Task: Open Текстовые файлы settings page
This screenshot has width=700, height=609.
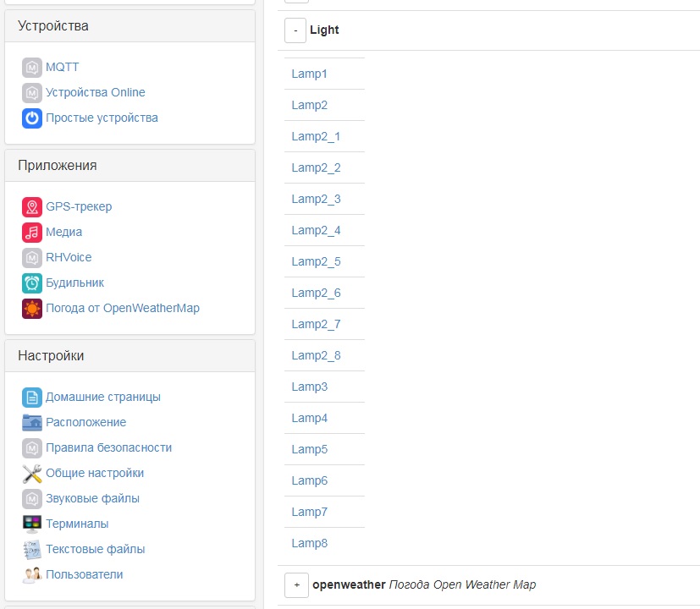Action: coord(96,549)
